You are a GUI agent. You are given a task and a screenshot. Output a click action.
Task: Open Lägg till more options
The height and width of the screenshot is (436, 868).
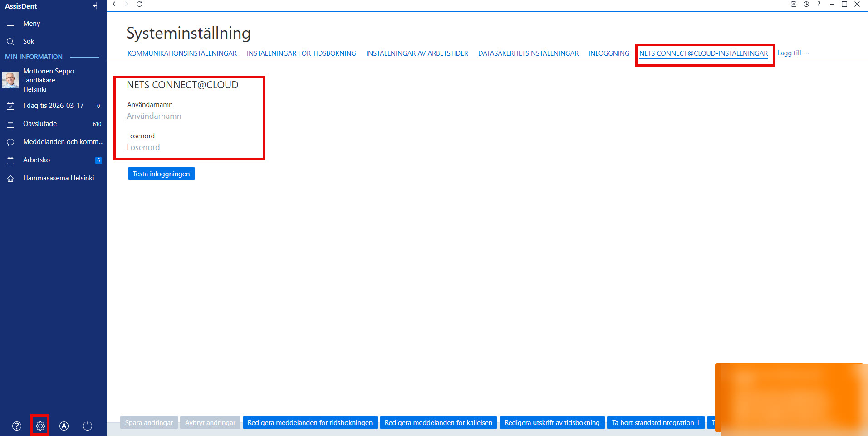click(x=793, y=53)
